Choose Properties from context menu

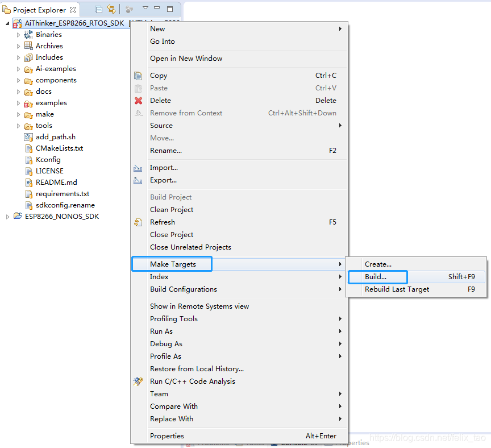240,436
